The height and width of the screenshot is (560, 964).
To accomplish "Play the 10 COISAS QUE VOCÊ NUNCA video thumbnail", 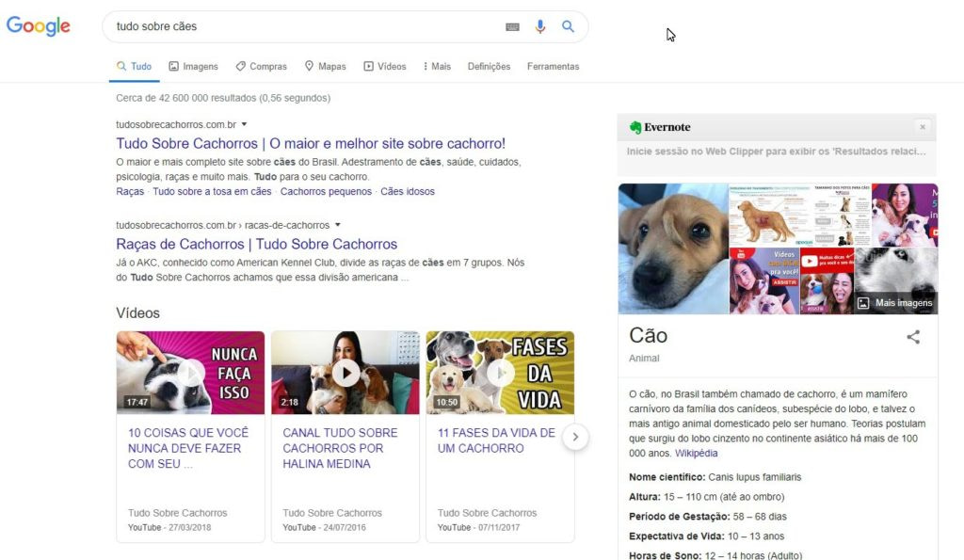I will 190,373.
